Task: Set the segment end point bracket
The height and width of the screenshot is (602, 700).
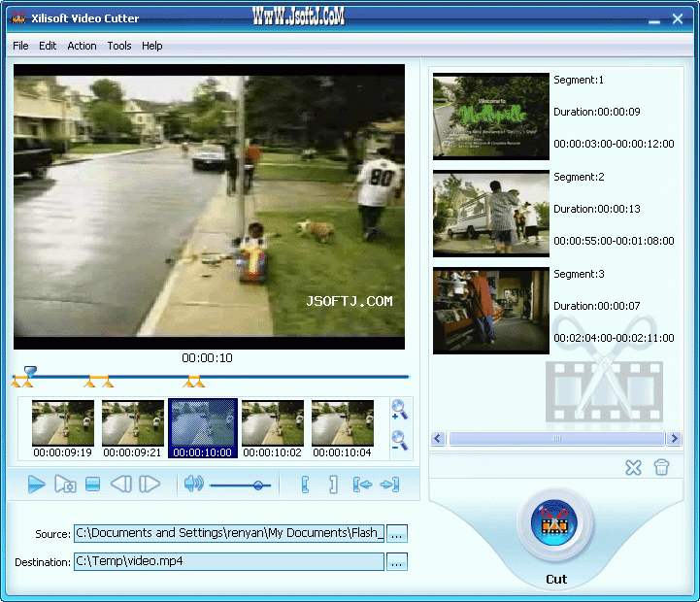Action: tap(333, 485)
